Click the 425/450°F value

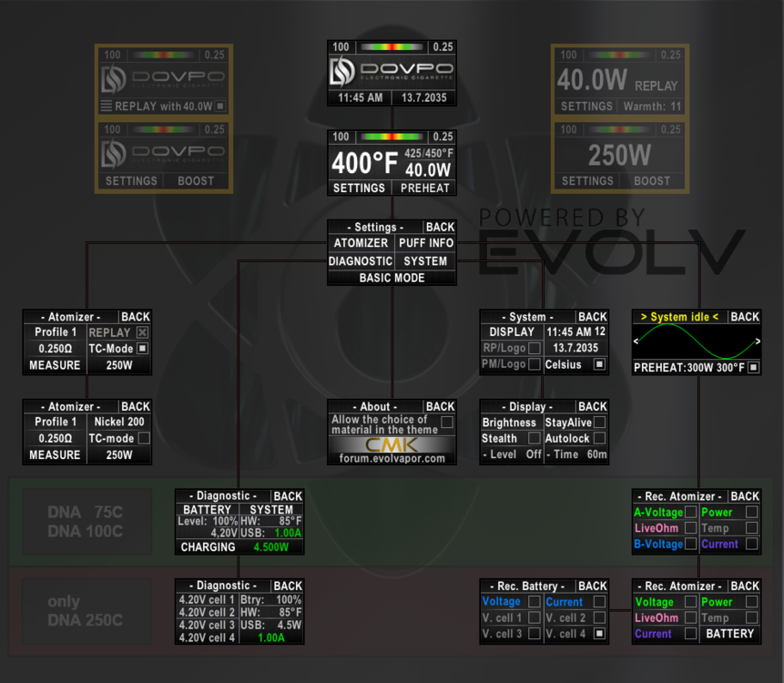click(429, 153)
